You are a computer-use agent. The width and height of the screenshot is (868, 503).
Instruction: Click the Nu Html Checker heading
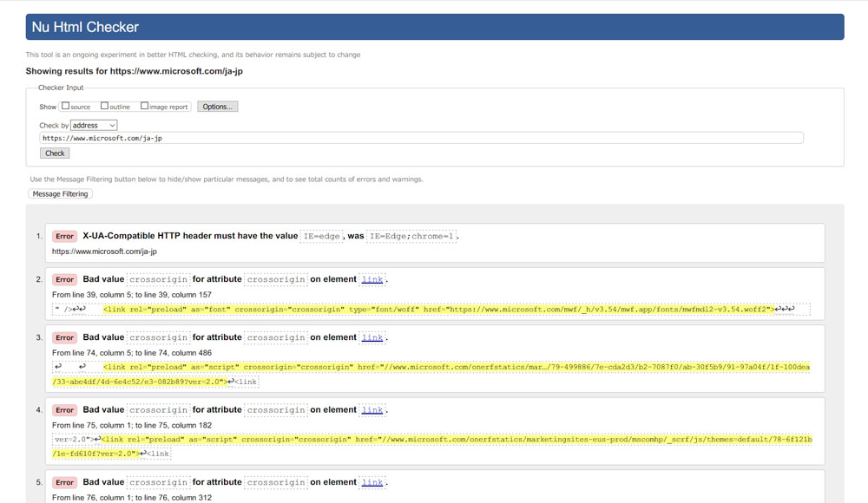[85, 27]
